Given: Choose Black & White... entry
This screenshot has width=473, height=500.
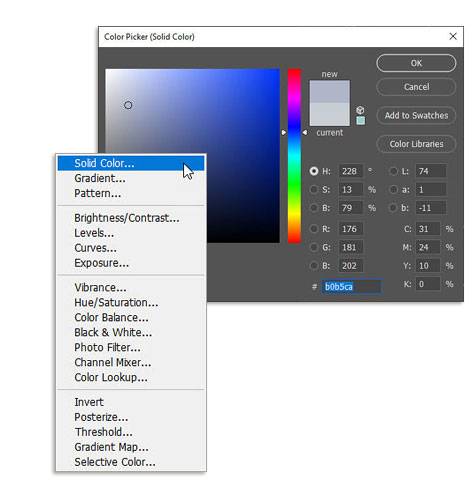Looking at the screenshot, I should 131,332.
